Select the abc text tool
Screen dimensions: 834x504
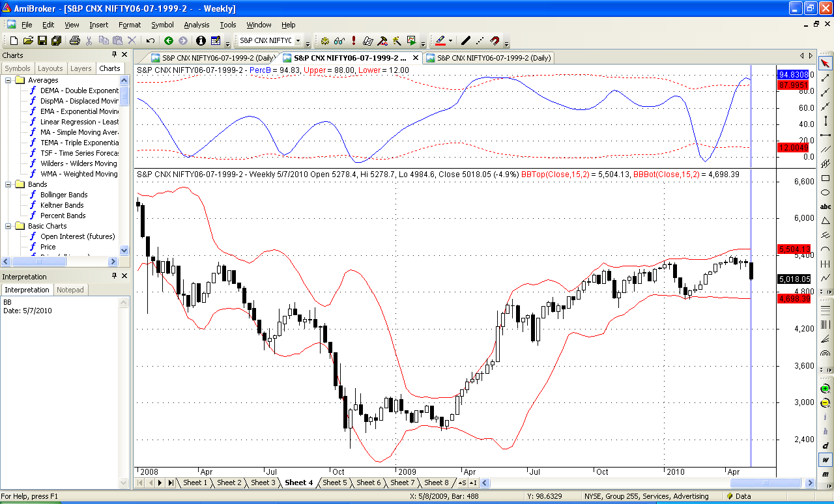826,206
